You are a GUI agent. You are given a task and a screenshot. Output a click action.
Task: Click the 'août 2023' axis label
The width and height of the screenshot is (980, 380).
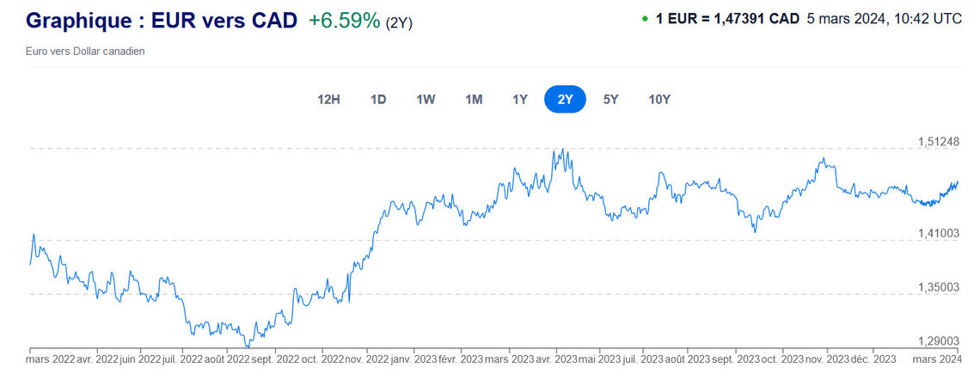688,359
